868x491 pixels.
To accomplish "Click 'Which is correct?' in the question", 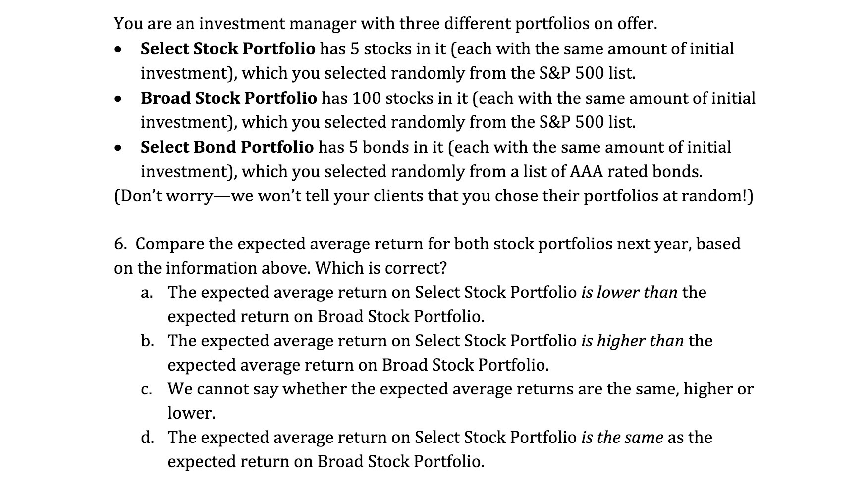I will 381,268.
